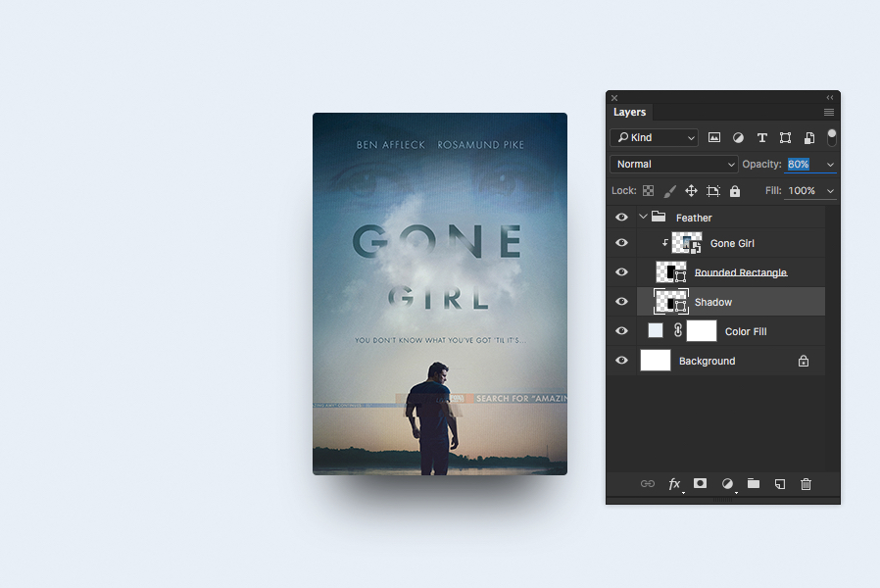Click the Lock all padlock icon
This screenshot has height=588, width=880.
pyautogui.click(x=734, y=190)
